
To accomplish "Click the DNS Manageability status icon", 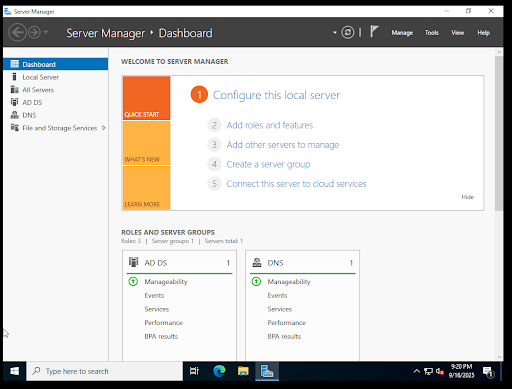I will pos(256,282).
